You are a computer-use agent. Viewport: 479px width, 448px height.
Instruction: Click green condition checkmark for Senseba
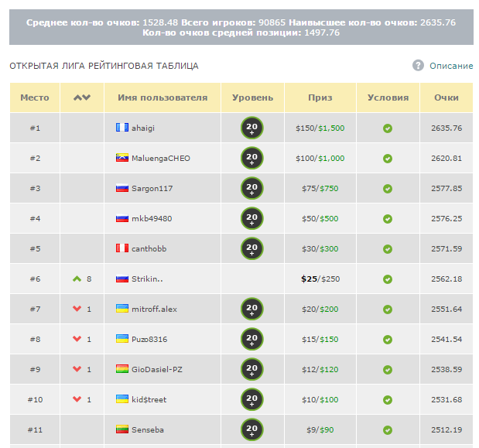click(x=388, y=429)
